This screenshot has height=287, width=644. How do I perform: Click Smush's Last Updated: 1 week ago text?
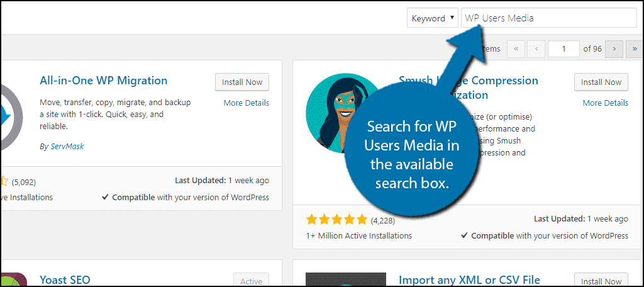(x=580, y=219)
